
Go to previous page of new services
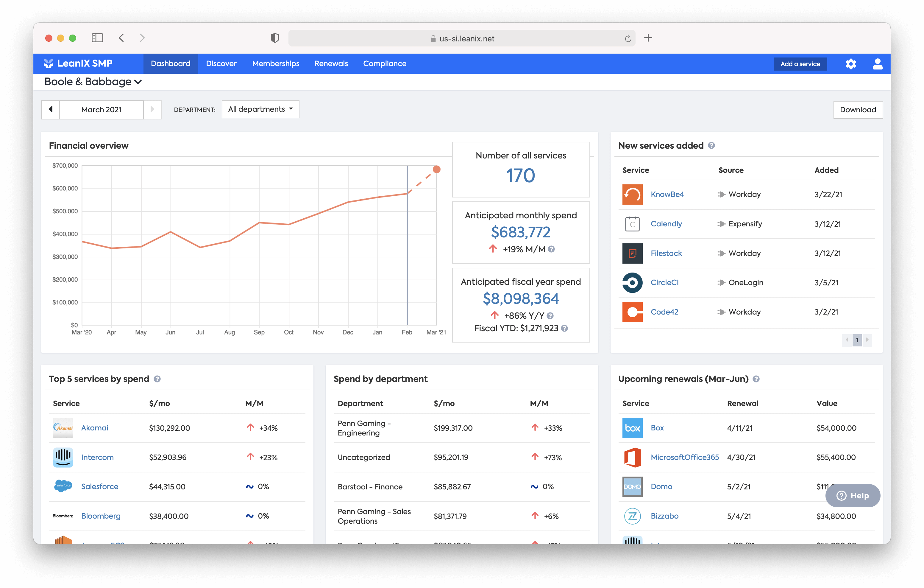click(x=847, y=340)
